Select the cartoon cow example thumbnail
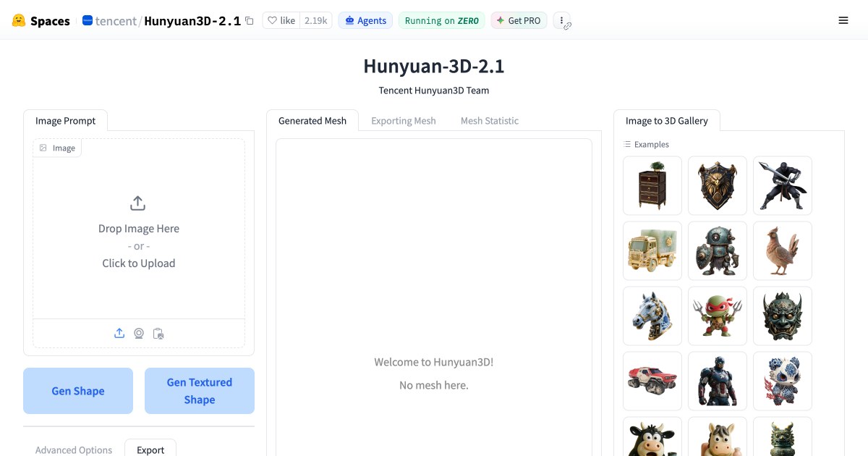Screen dimensions: 868x456 (652, 437)
